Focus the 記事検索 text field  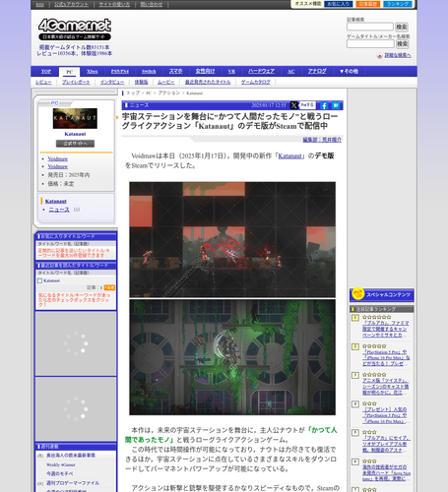pyautogui.click(x=370, y=27)
